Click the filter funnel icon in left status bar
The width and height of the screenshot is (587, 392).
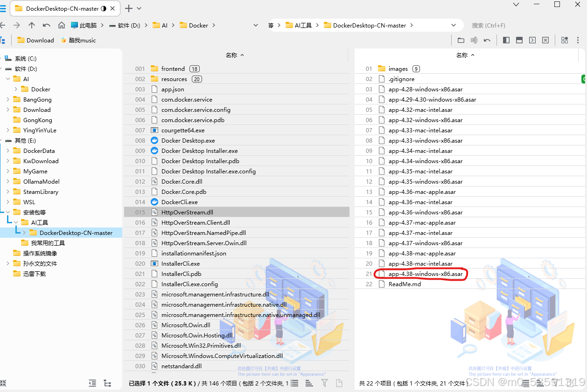click(x=324, y=383)
